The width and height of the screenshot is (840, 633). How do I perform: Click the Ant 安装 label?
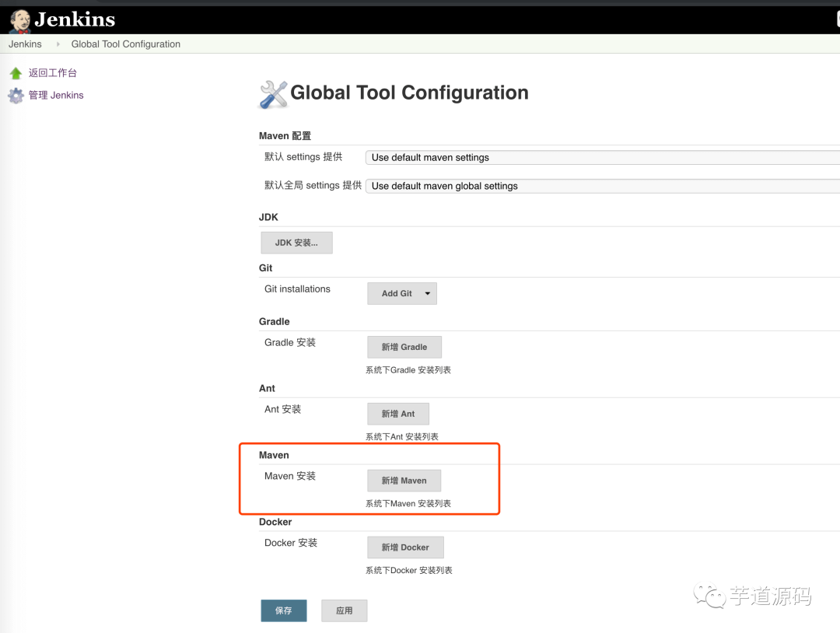(283, 409)
